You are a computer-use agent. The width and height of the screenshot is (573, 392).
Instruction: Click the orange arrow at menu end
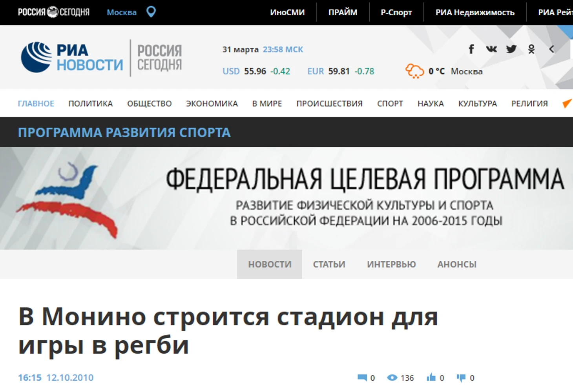567,103
